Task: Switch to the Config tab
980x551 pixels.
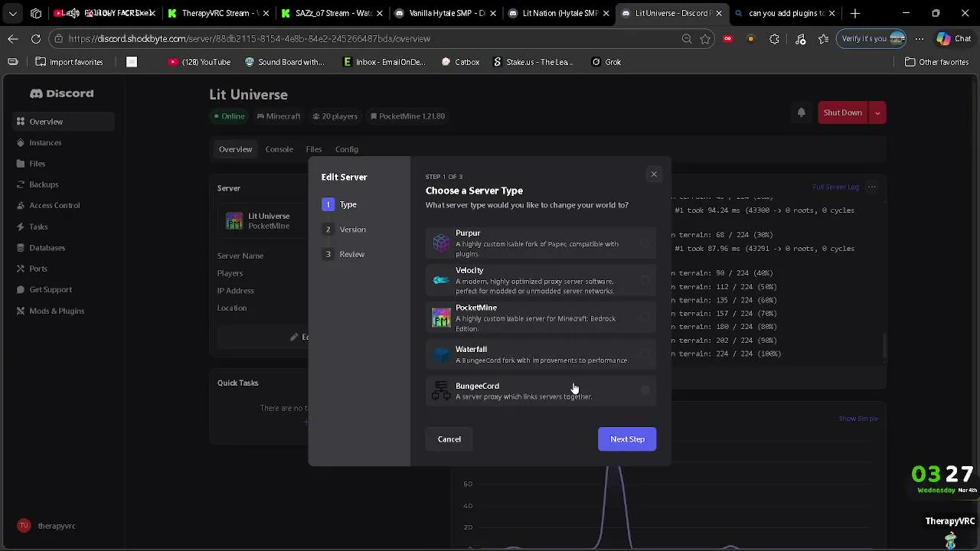Action: [x=346, y=149]
